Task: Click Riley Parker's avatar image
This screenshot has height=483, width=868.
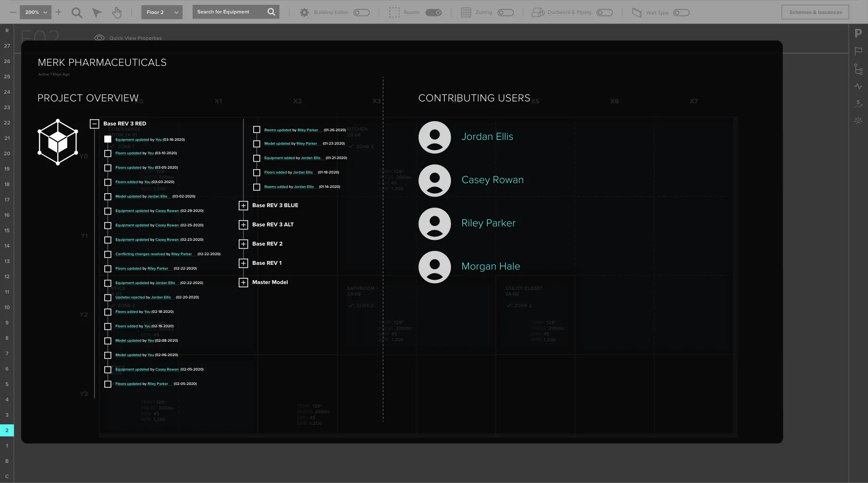Action: 435,224
